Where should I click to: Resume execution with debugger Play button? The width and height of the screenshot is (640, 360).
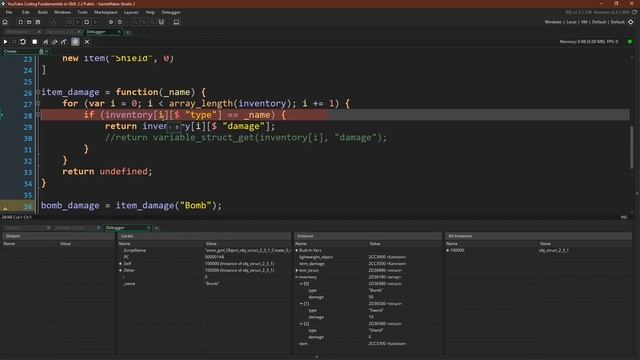click(5, 42)
